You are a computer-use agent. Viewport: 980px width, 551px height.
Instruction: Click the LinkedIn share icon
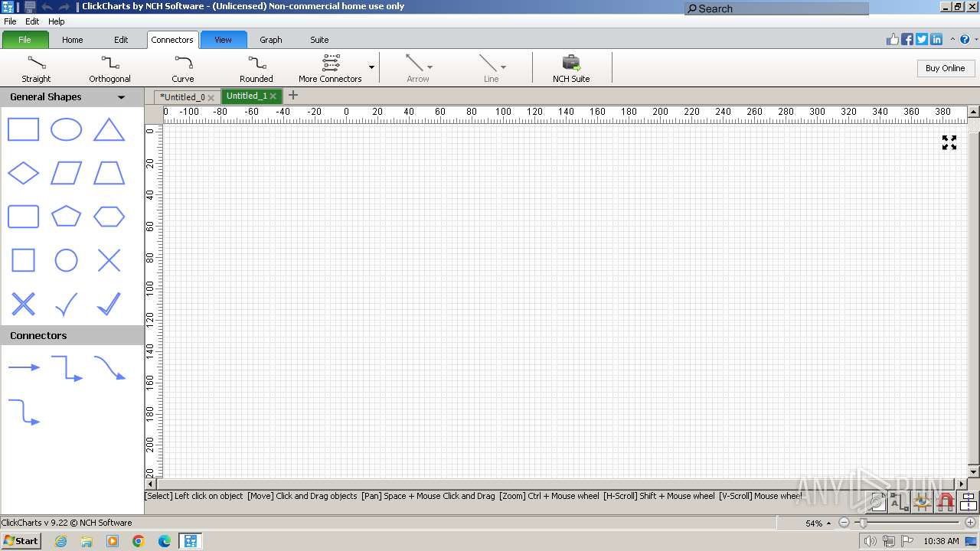click(936, 39)
